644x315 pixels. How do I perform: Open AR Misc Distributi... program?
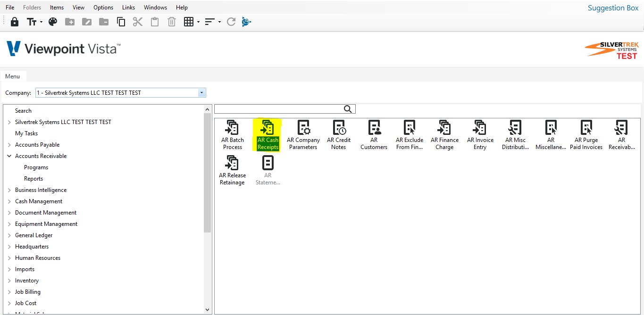tap(516, 135)
